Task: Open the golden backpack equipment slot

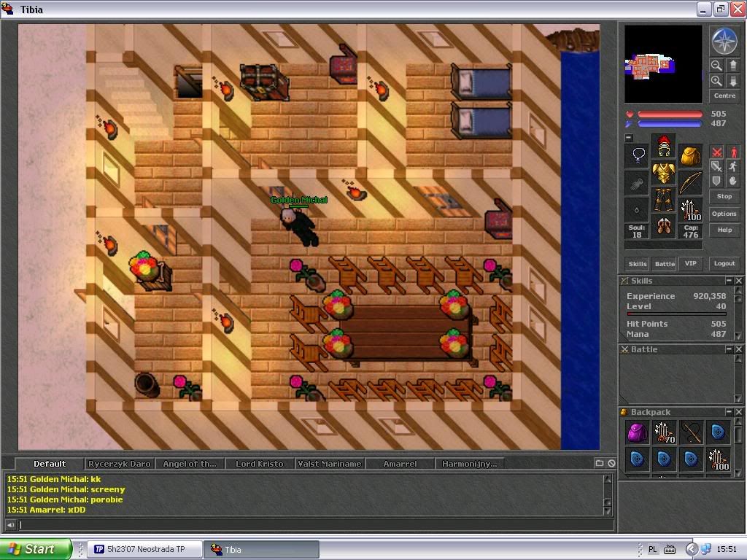Action: click(690, 155)
